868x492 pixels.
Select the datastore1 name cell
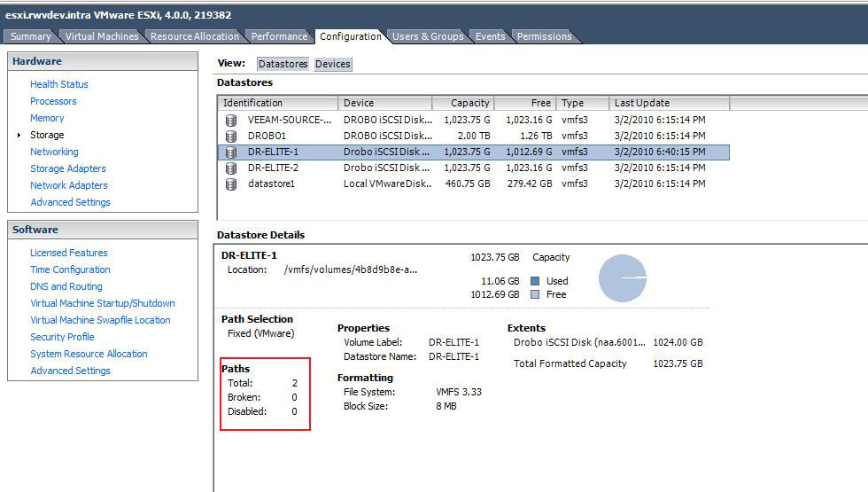pyautogui.click(x=271, y=184)
